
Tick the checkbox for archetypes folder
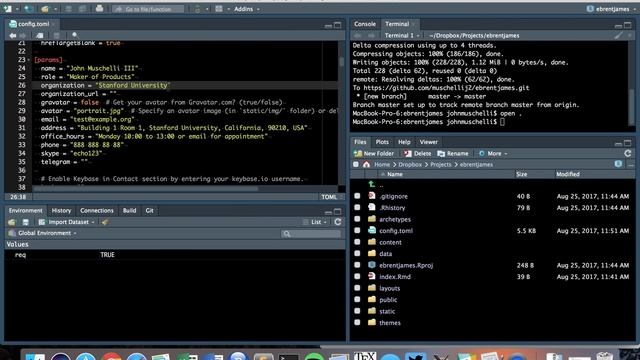click(x=357, y=219)
